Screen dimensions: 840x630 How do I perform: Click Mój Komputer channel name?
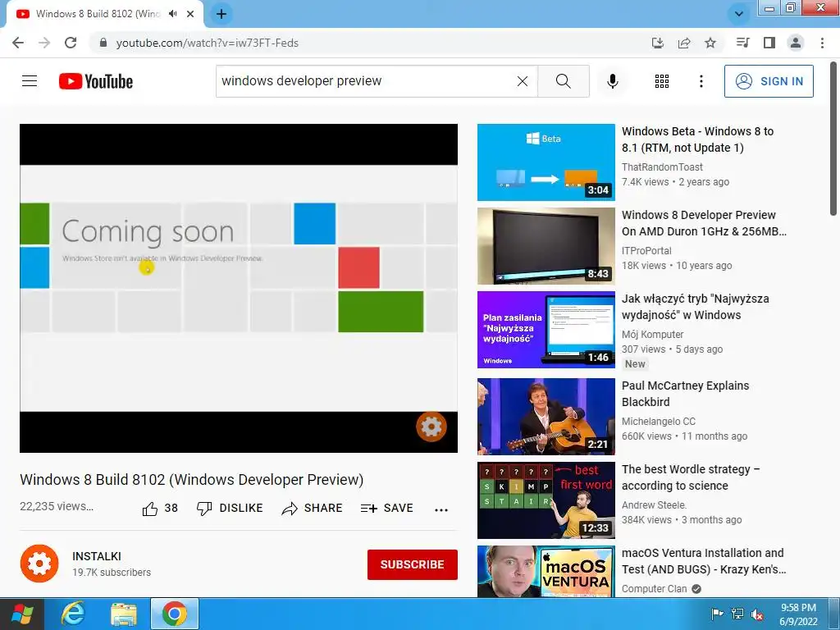click(652, 335)
